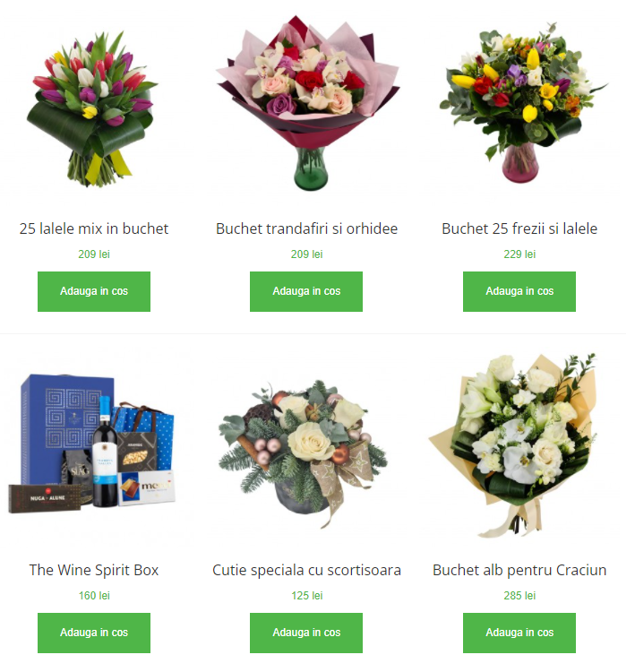Add Buchet 25 frezii si lalele to cart
The height and width of the screenshot is (672, 635).
pos(519,291)
